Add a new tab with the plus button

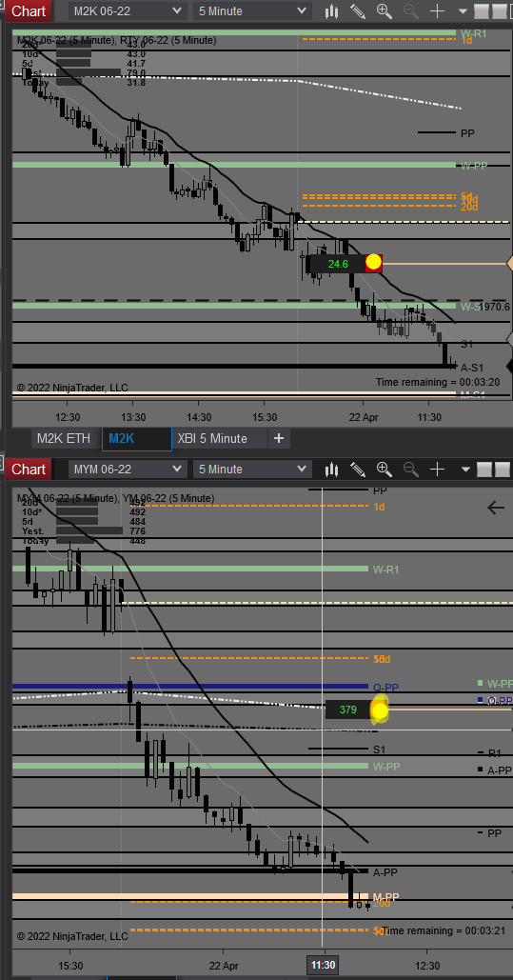coord(279,438)
